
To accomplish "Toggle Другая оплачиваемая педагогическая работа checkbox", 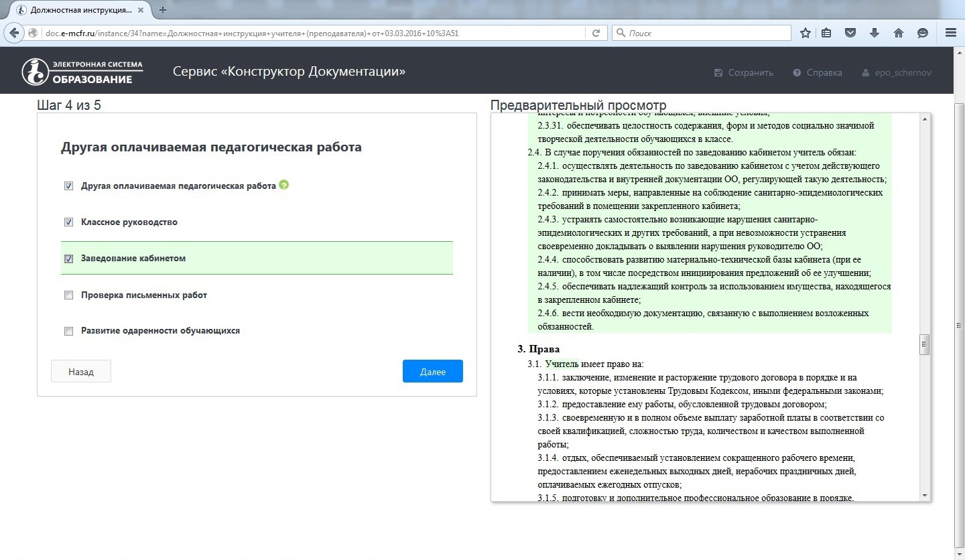I will pos(68,186).
